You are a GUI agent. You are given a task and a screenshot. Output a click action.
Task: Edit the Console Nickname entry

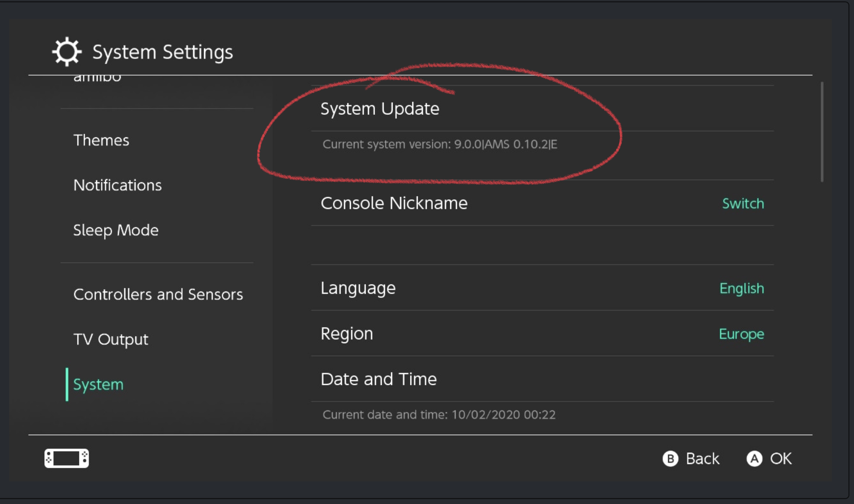[x=542, y=203]
